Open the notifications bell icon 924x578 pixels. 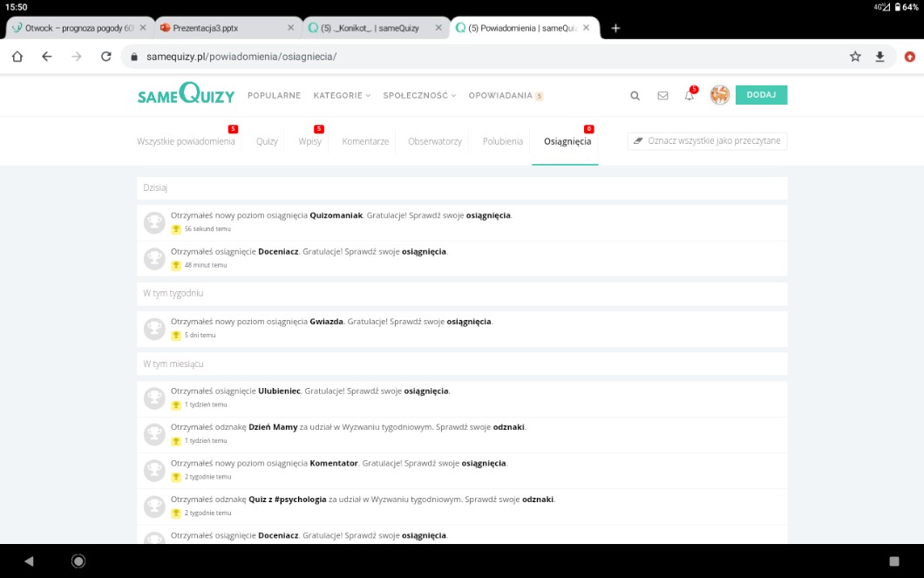tap(690, 95)
